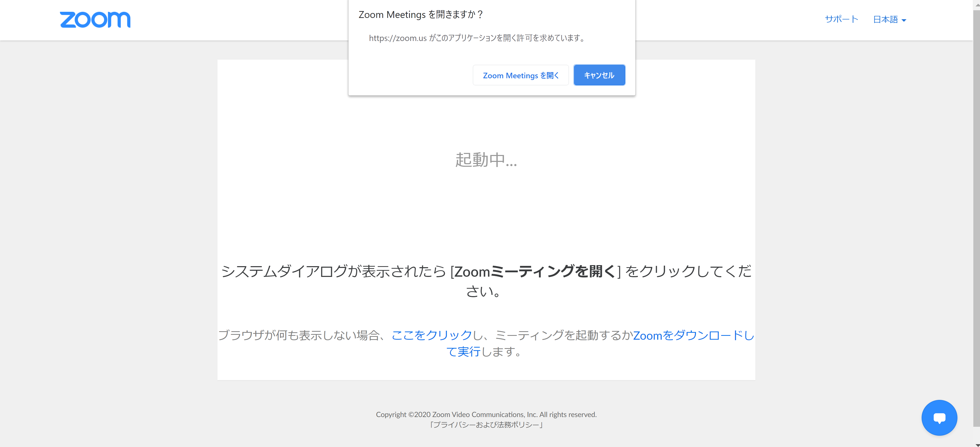Click the 'システムダイアログが表示されたら' instruction text
980x447 pixels.
(486, 281)
